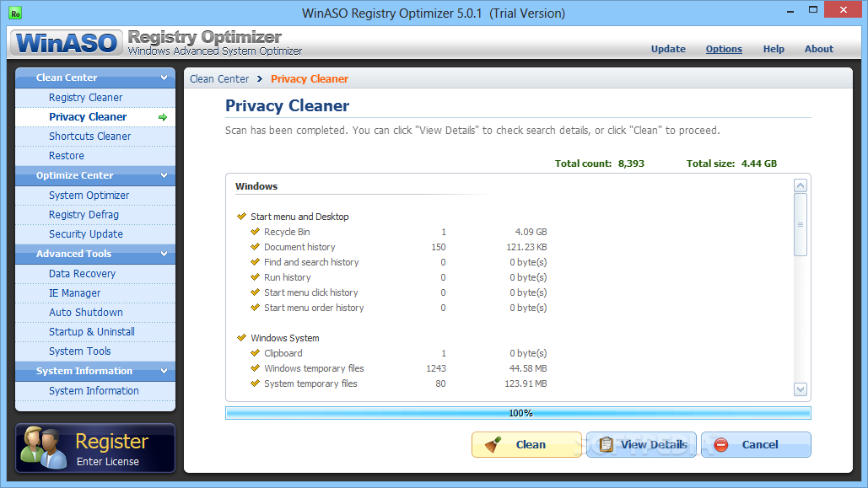
Task: Collapse the Optimize Center section
Action: [164, 175]
